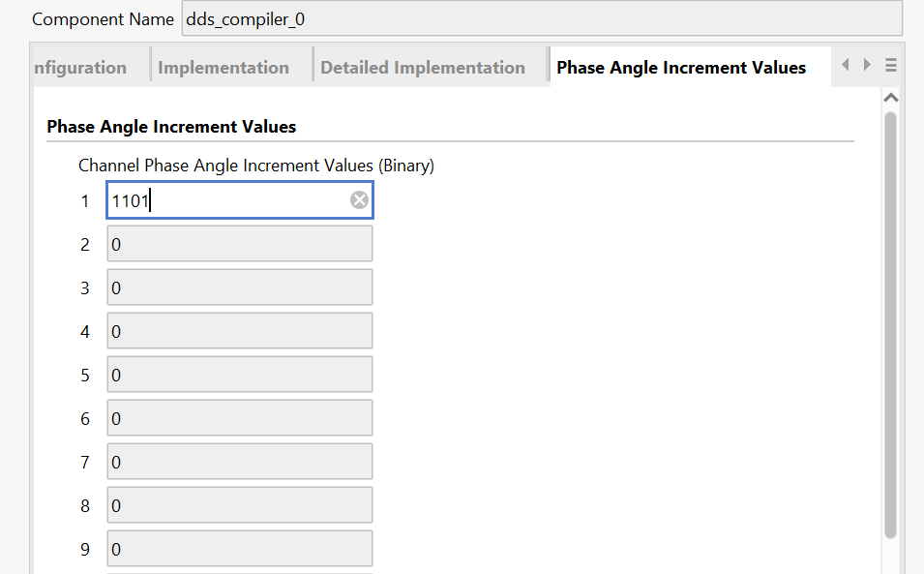Select the channel 3 increment value field
The image size is (924, 574).
(x=239, y=288)
